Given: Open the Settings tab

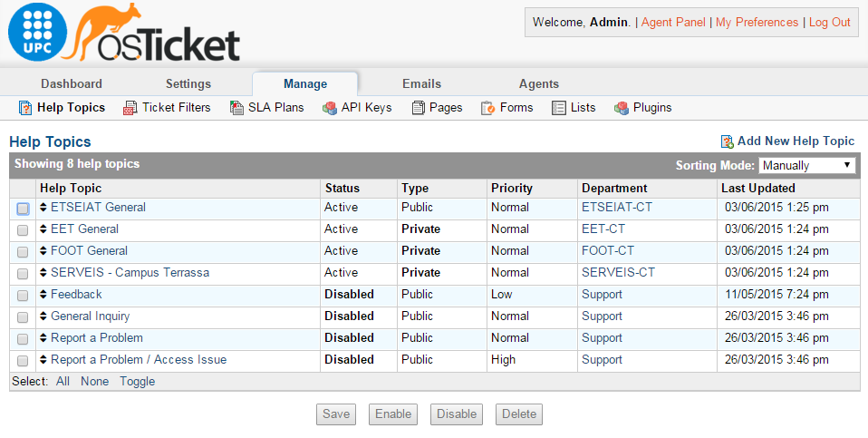Looking at the screenshot, I should tap(188, 84).
